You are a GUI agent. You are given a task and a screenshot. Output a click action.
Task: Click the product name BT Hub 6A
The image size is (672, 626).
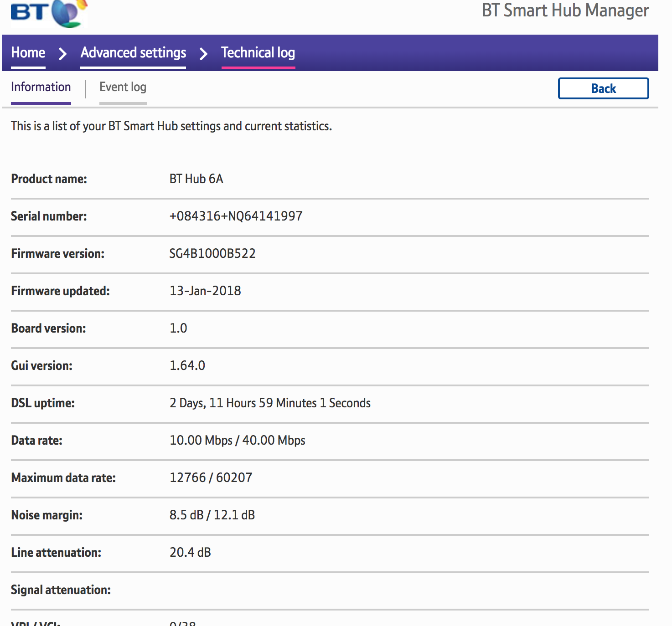[x=196, y=179]
